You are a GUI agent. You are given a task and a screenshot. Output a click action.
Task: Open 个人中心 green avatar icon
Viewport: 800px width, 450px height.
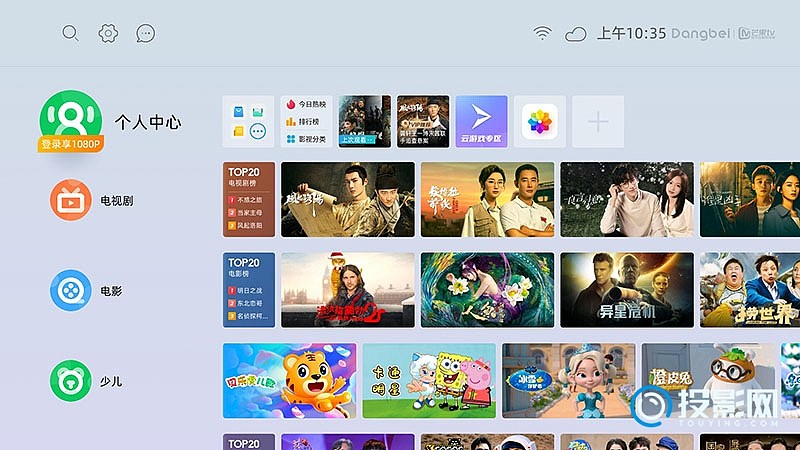click(x=71, y=116)
